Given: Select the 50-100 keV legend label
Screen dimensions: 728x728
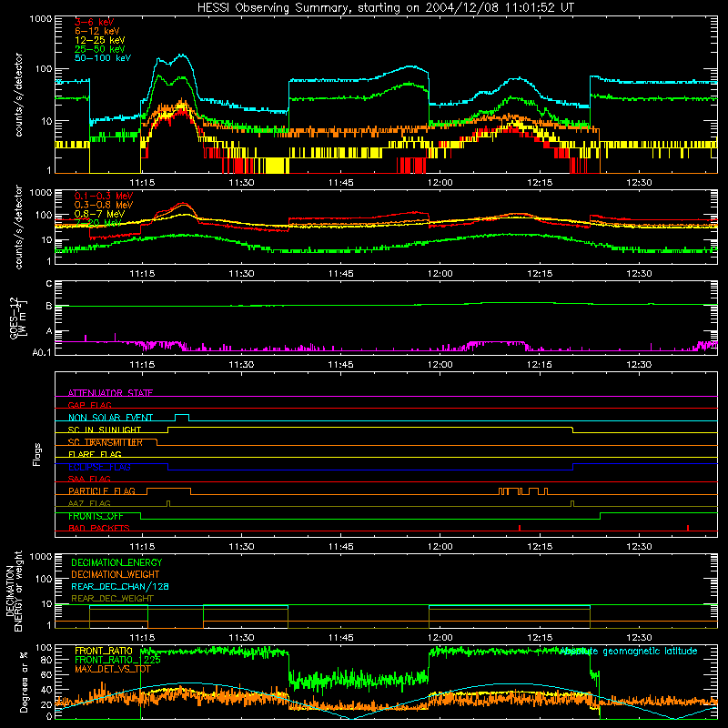Looking at the screenshot, I should point(102,57).
